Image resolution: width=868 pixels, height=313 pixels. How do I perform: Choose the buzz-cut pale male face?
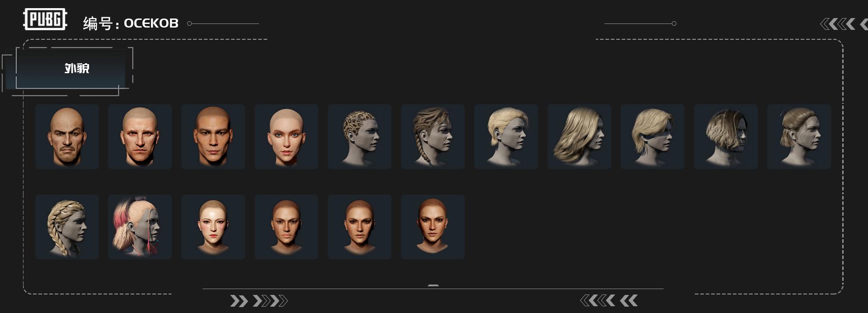click(x=140, y=136)
